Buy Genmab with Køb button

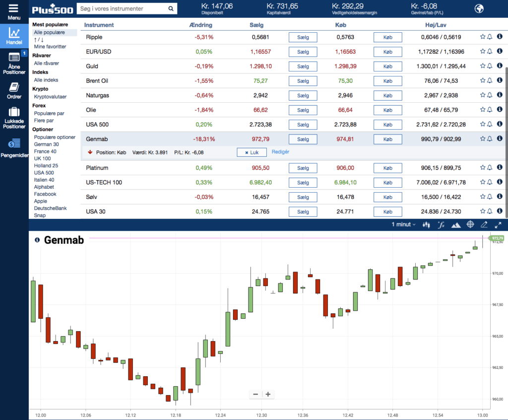pos(388,139)
